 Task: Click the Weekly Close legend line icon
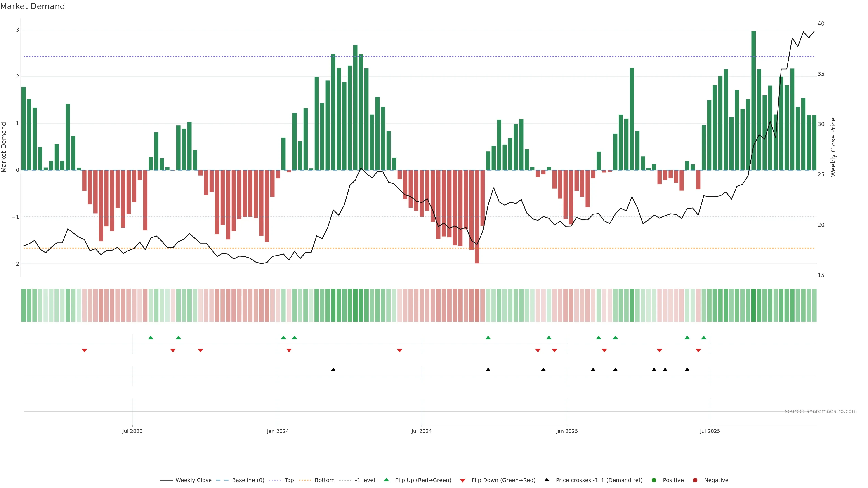tap(166, 480)
